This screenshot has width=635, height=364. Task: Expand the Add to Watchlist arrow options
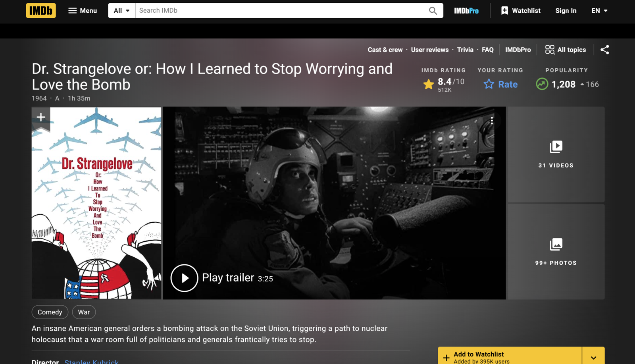[593, 357]
